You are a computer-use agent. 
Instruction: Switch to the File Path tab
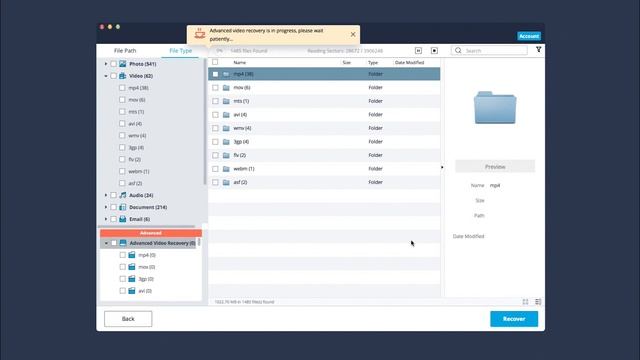(x=125, y=51)
